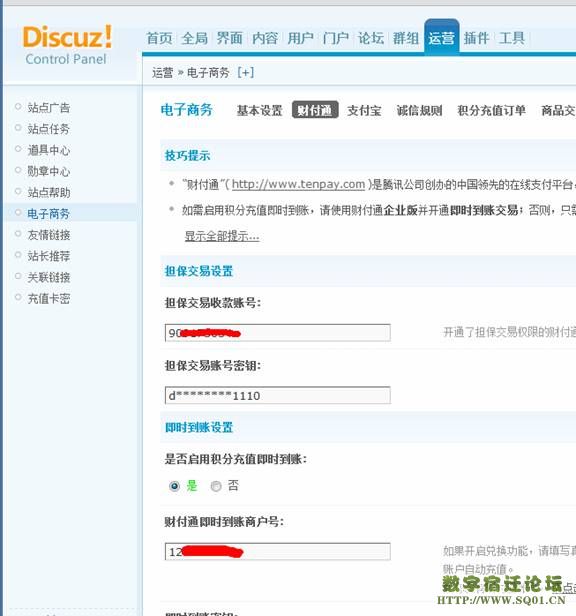Open the 积分充值订单 sub-tab
This screenshot has width=576, height=616.
(x=491, y=110)
